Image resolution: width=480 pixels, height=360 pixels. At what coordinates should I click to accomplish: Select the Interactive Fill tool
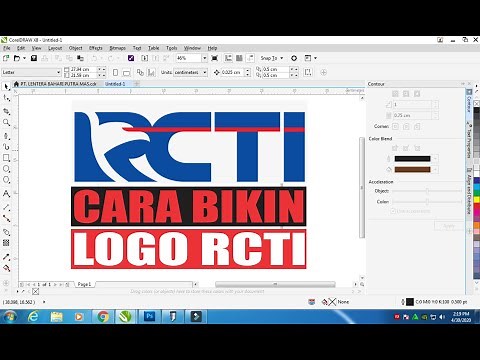6,268
